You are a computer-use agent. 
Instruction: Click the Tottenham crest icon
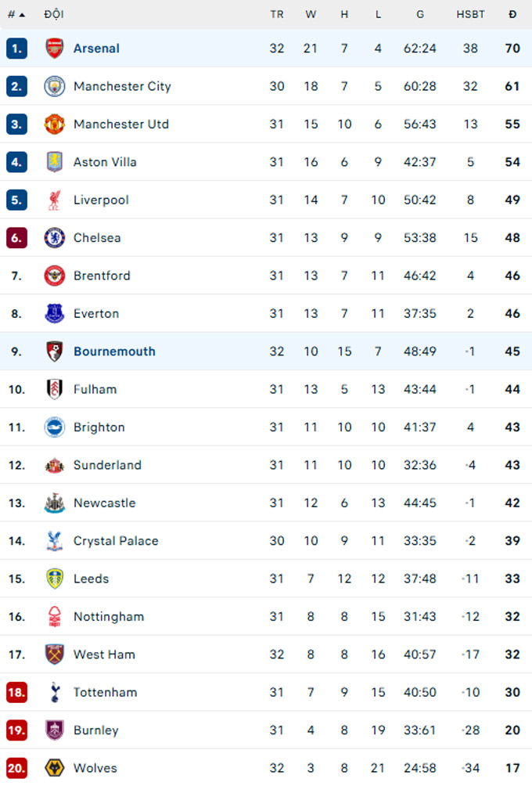(54, 692)
